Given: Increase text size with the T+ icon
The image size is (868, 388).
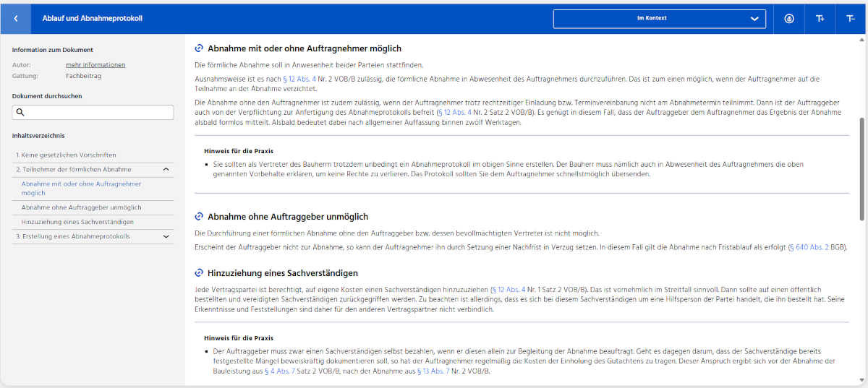Looking at the screenshot, I should 820,18.
